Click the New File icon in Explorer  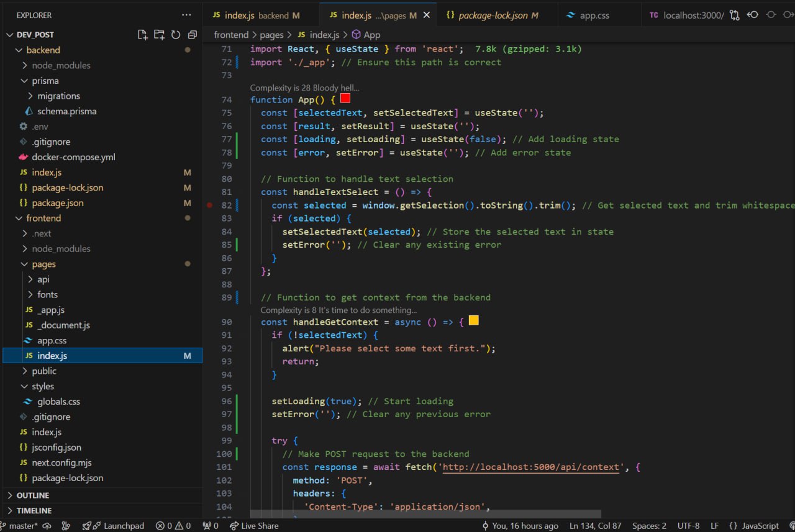click(x=143, y=35)
